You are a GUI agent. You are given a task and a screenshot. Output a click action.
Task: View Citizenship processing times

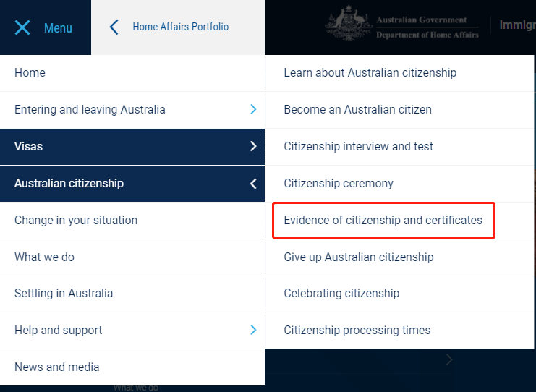pyautogui.click(x=357, y=331)
